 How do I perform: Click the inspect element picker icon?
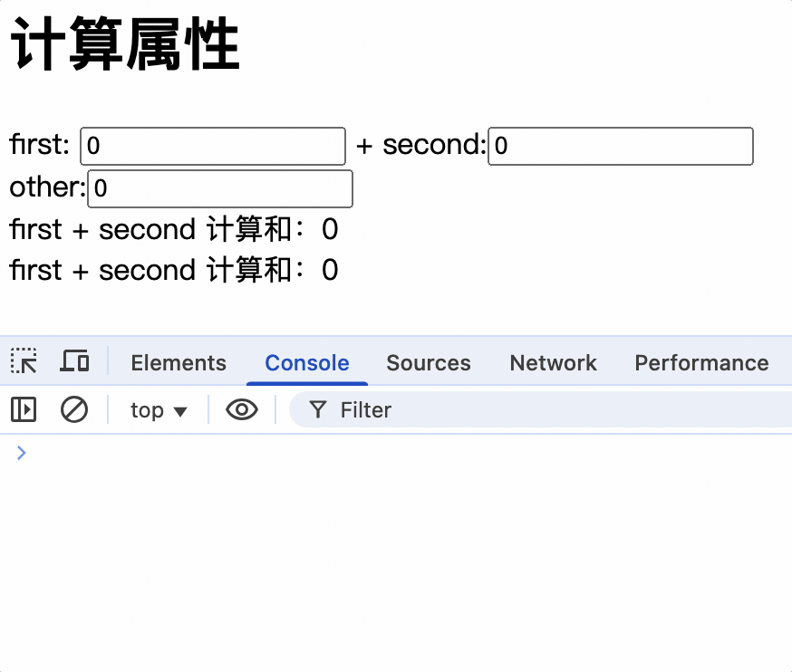(x=24, y=361)
